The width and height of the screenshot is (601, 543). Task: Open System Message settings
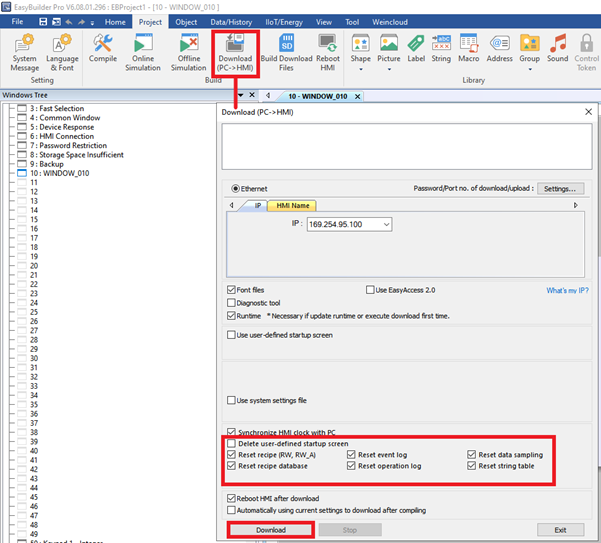pyautogui.click(x=25, y=53)
